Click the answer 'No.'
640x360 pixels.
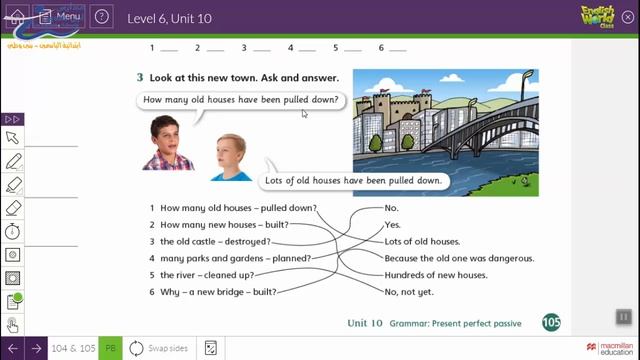(x=391, y=208)
